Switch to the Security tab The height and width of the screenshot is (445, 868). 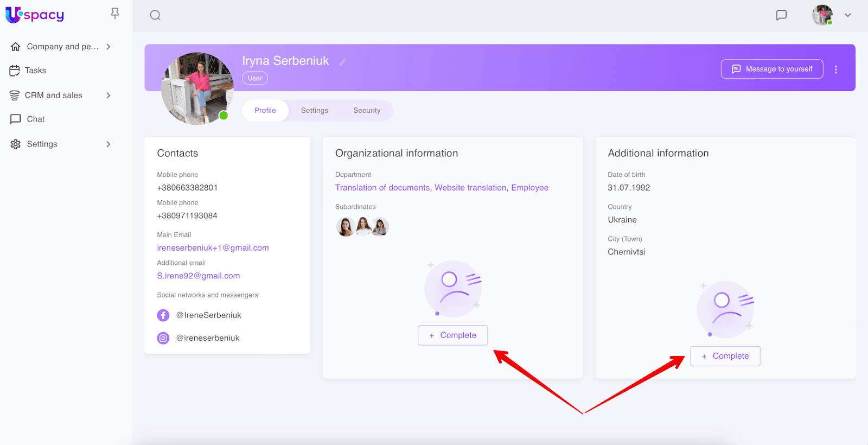(x=367, y=111)
